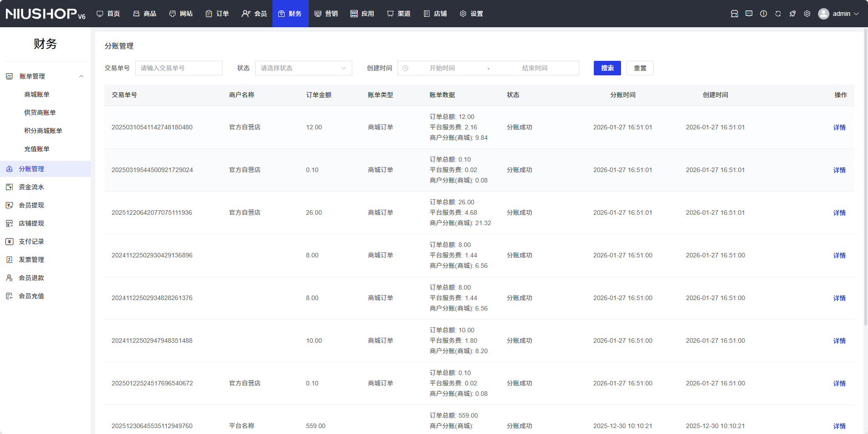The width and height of the screenshot is (868, 434).
Task: Open the 状态 status dropdown
Action: [303, 68]
